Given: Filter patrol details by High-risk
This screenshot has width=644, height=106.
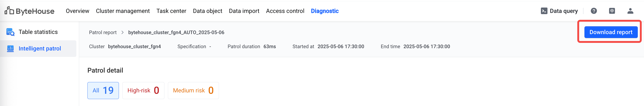Looking at the screenshot, I should coord(143,91).
